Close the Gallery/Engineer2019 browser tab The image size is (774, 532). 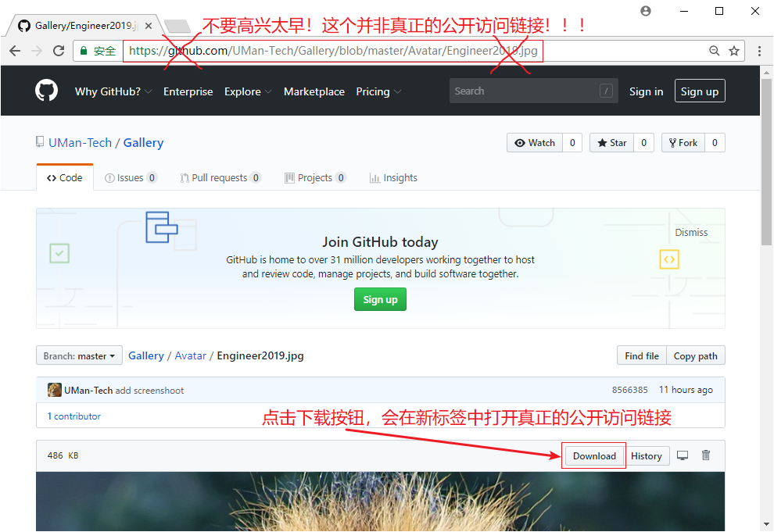click(149, 26)
